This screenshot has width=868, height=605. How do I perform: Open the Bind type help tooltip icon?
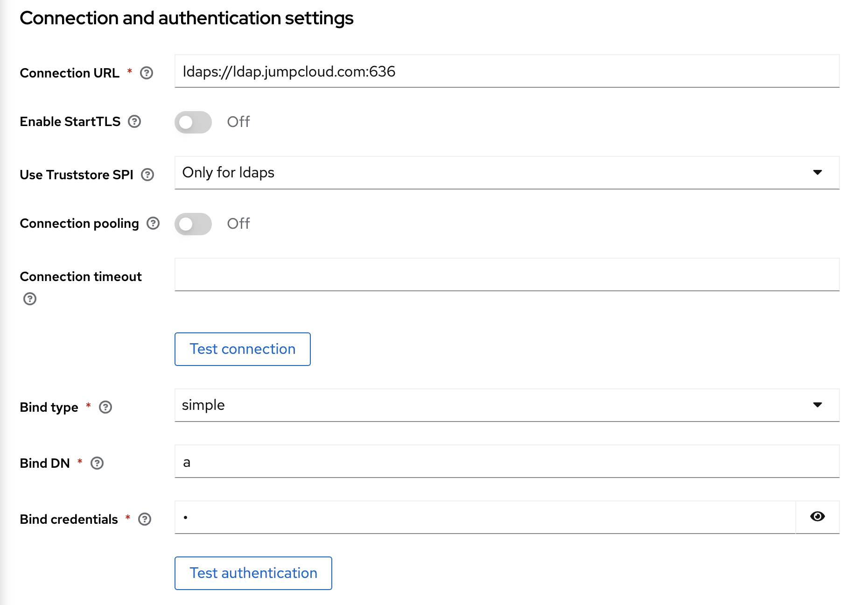pos(106,407)
